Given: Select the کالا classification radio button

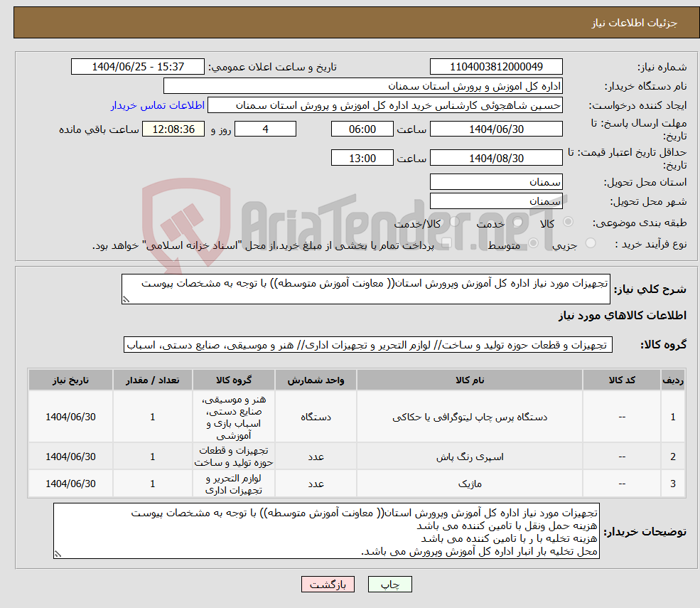Looking at the screenshot, I should [x=569, y=222].
